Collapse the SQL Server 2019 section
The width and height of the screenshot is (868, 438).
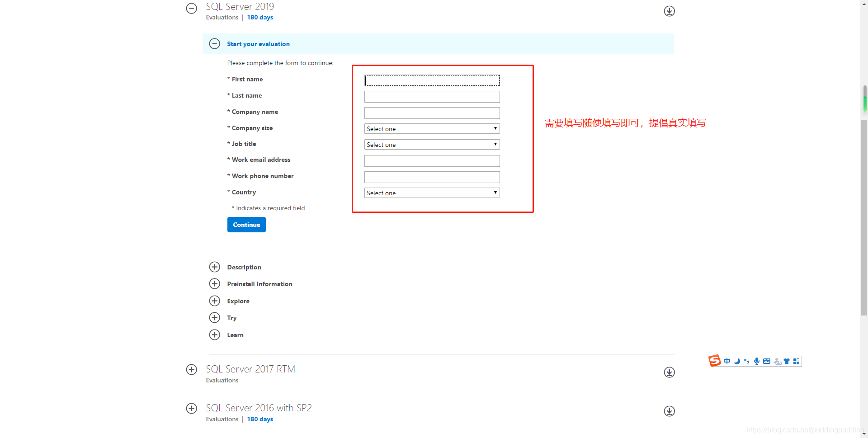[192, 9]
